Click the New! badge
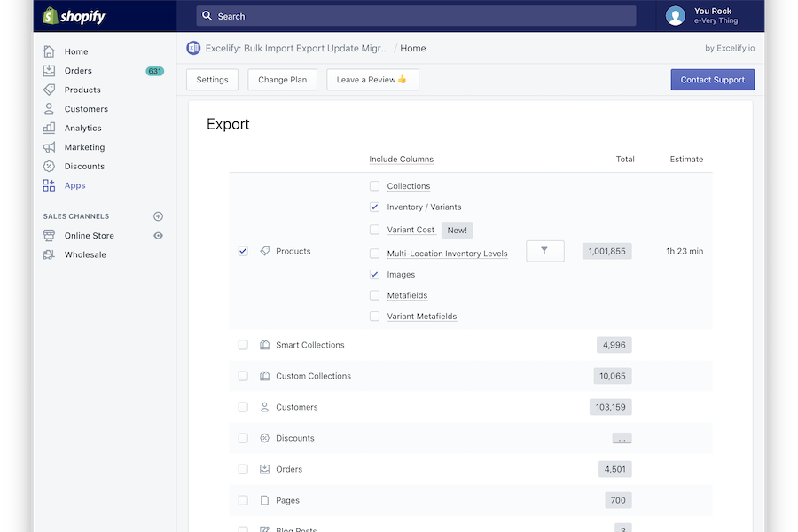Screen dimensions: 798x532 click(457, 231)
